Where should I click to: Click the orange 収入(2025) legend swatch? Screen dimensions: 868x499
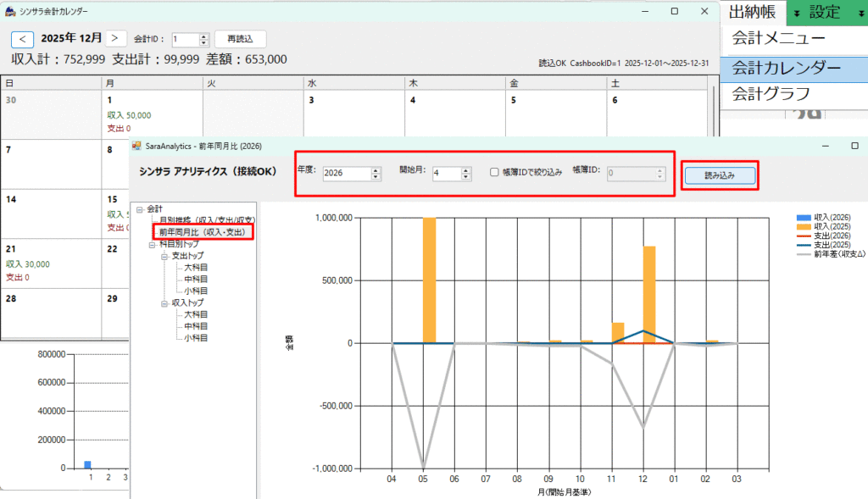[x=801, y=227]
